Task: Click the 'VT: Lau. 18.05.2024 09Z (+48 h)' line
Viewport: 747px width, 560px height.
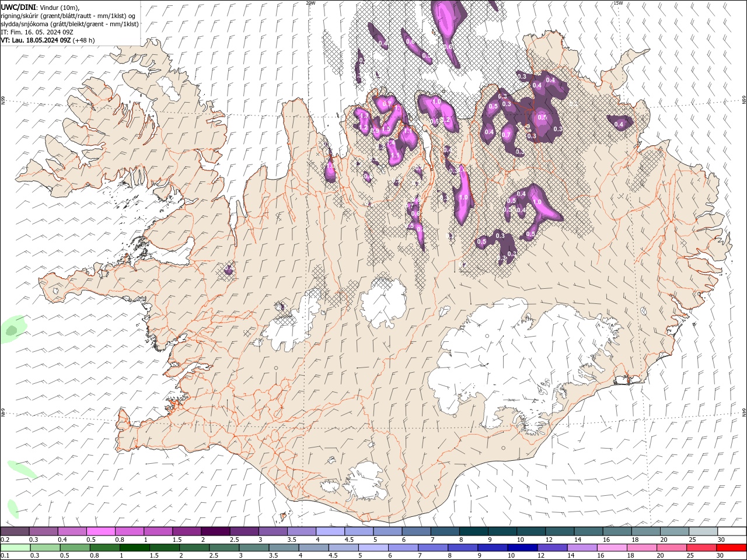Action: click(x=48, y=40)
